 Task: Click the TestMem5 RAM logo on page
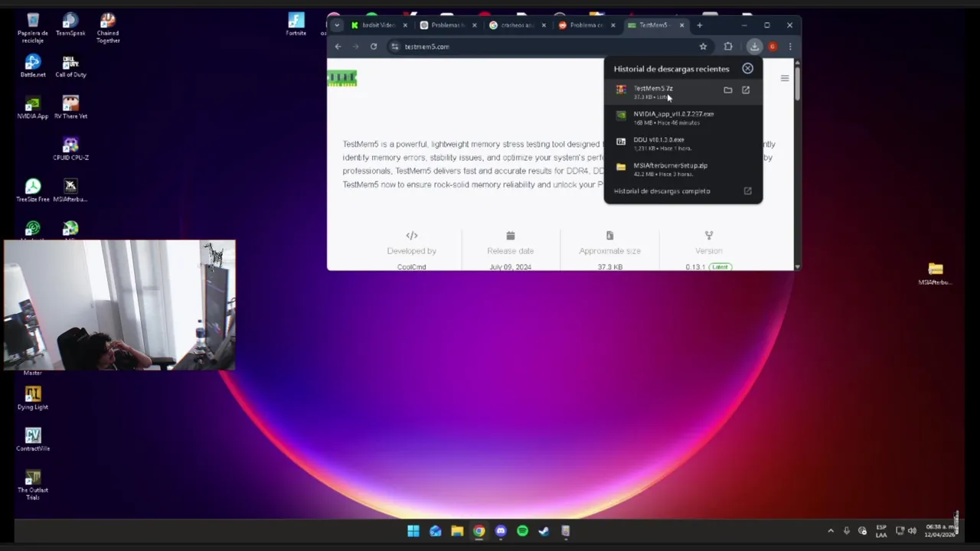tap(342, 78)
